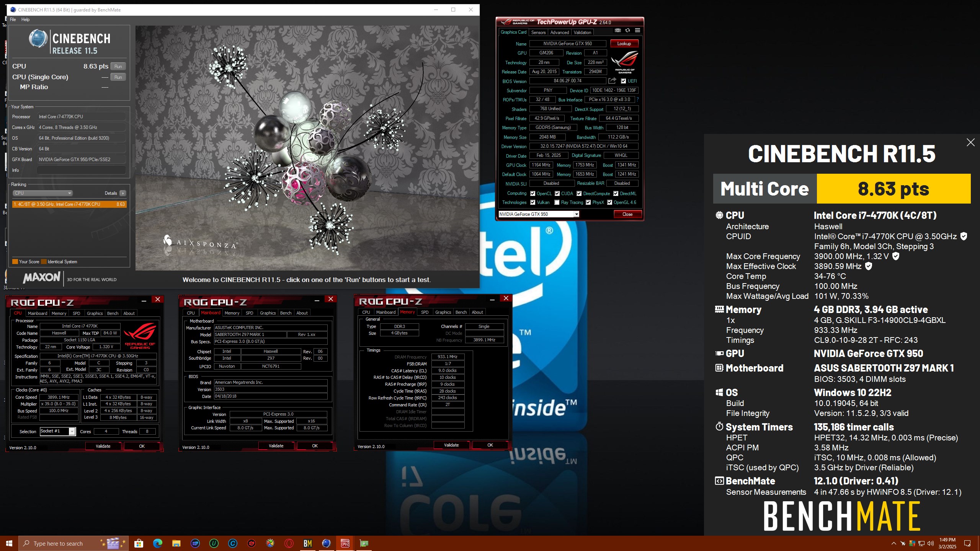Click Cinebench globe icon on taskbar

(326, 543)
